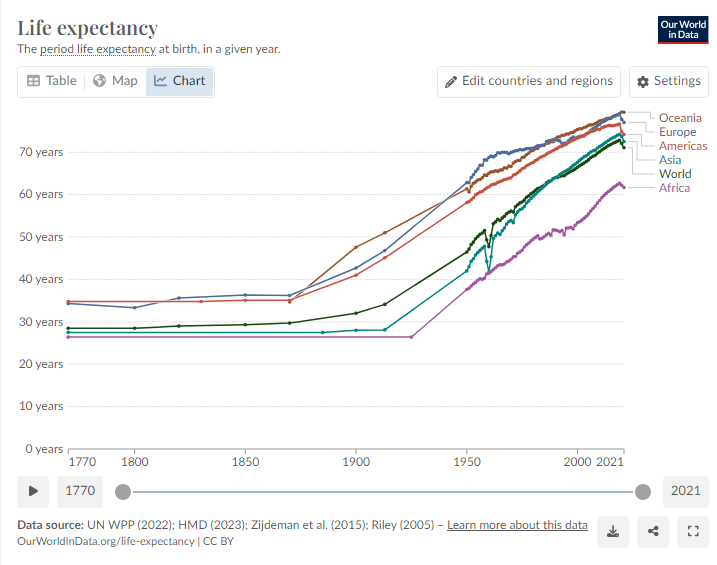Switch to the Table tab

tap(51, 81)
